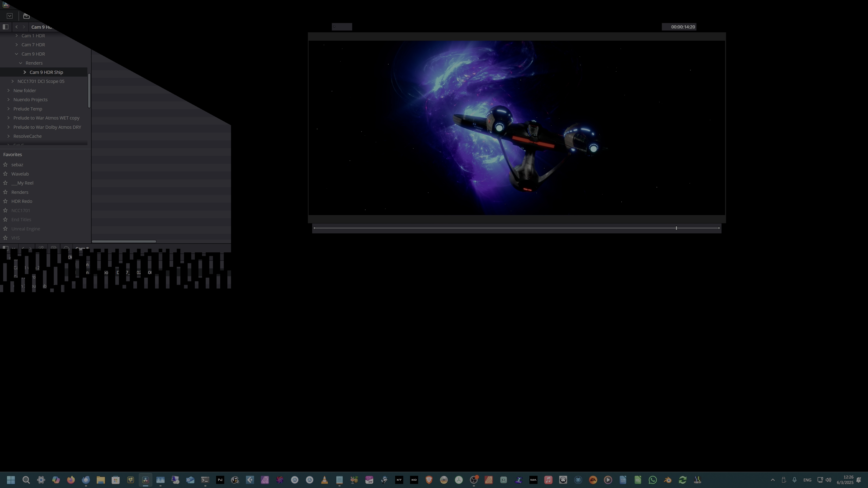Open File Explorer from the taskbar
868x488 pixels.
tap(101, 480)
